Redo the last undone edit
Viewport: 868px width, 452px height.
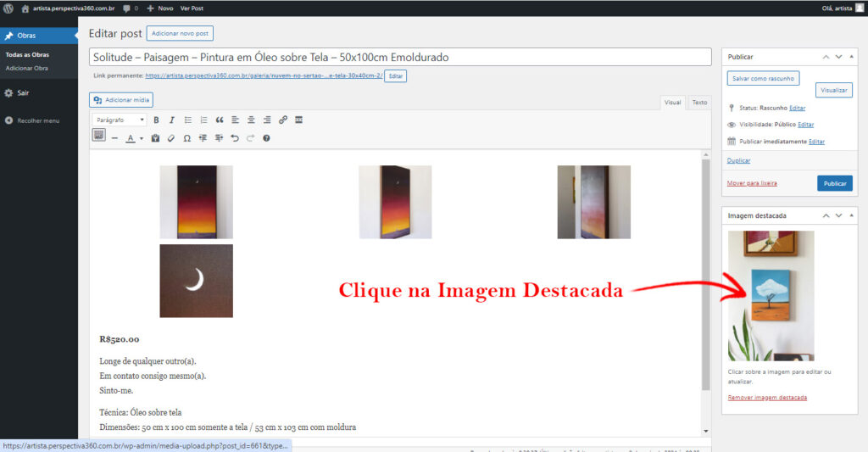(x=250, y=138)
